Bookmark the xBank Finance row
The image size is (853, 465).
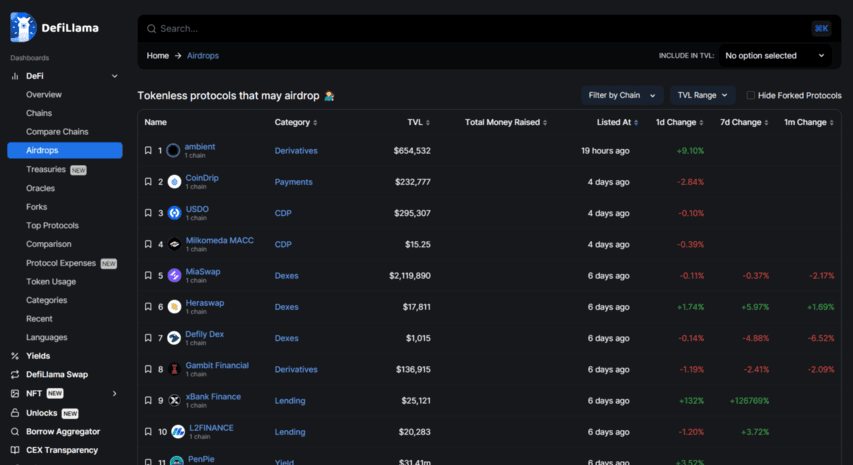148,401
